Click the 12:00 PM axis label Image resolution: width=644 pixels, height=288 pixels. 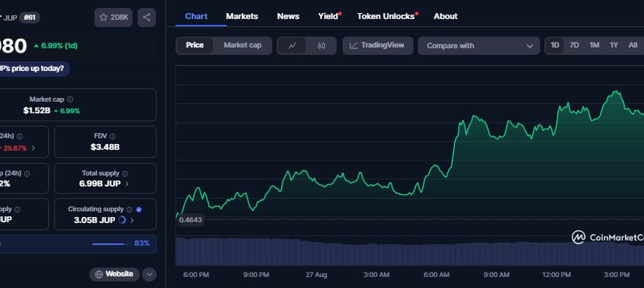click(556, 275)
